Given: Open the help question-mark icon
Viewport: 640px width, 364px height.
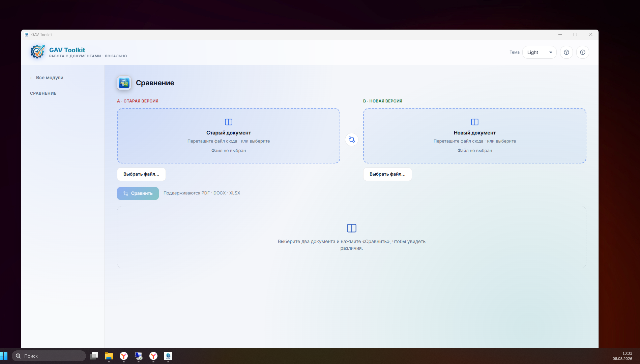Looking at the screenshot, I should click(566, 52).
